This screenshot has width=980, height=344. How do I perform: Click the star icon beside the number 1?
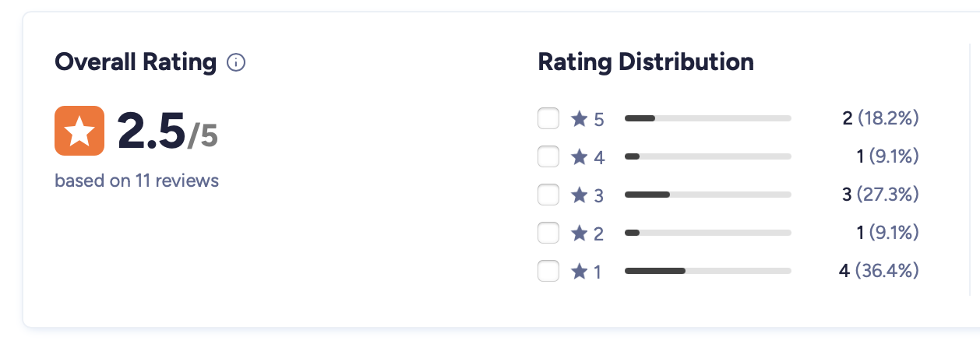pos(579,271)
